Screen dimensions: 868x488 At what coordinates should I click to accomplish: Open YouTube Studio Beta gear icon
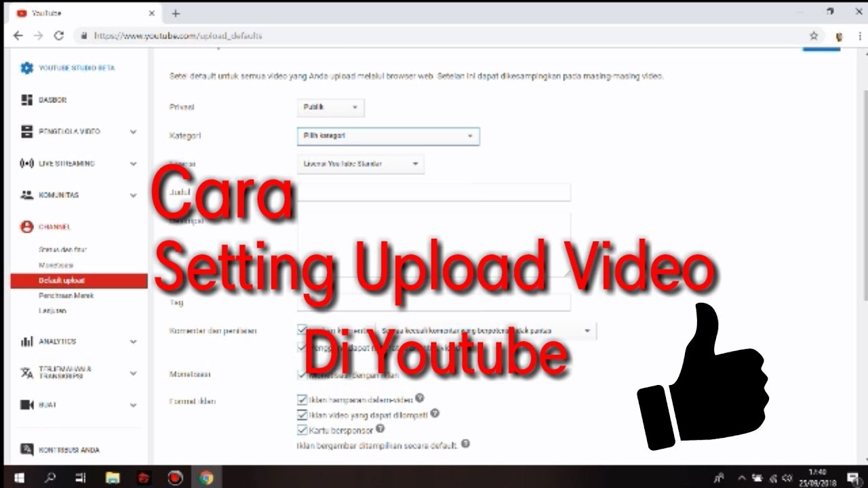click(x=26, y=68)
